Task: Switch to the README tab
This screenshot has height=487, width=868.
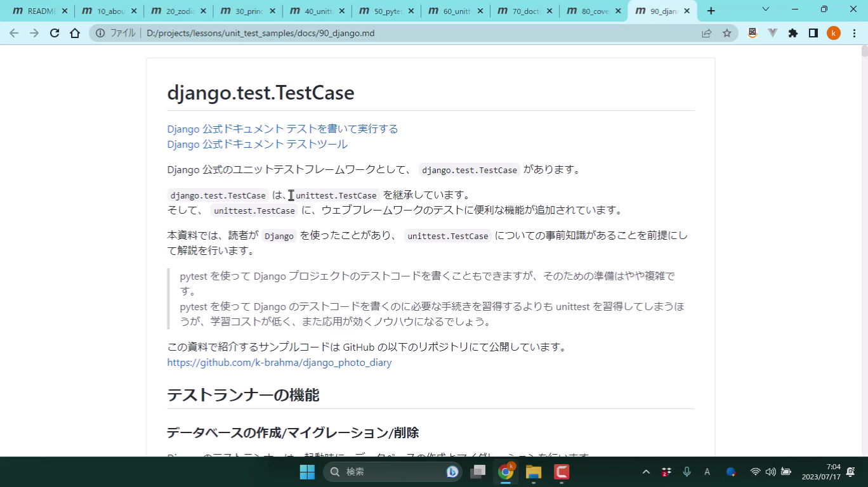Action: [x=37, y=11]
